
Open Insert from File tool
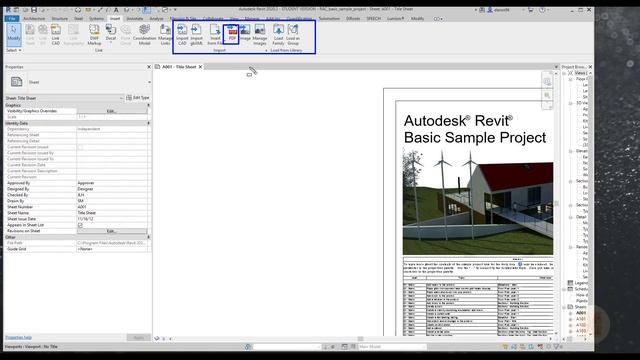pyautogui.click(x=215, y=34)
